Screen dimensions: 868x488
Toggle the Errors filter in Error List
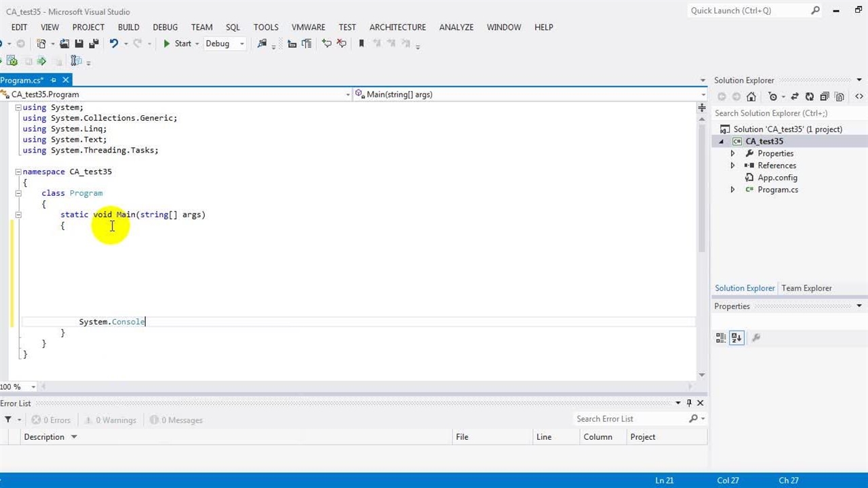[50, 420]
